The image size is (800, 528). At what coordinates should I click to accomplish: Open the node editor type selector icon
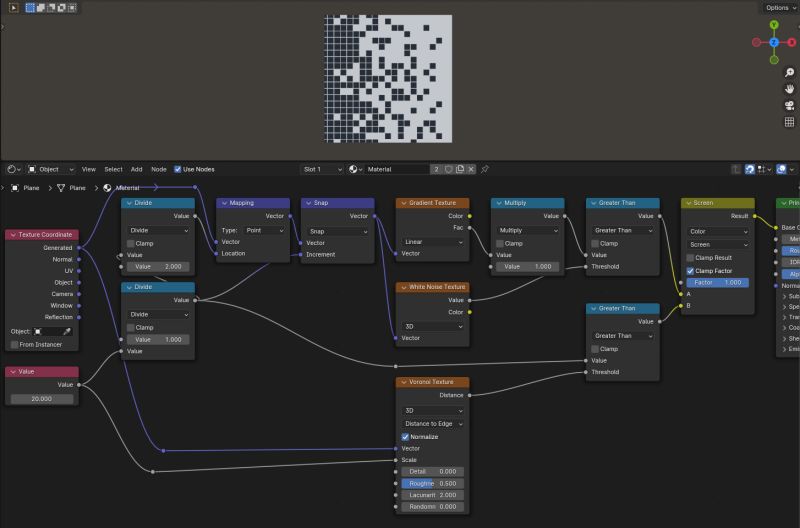(14, 169)
